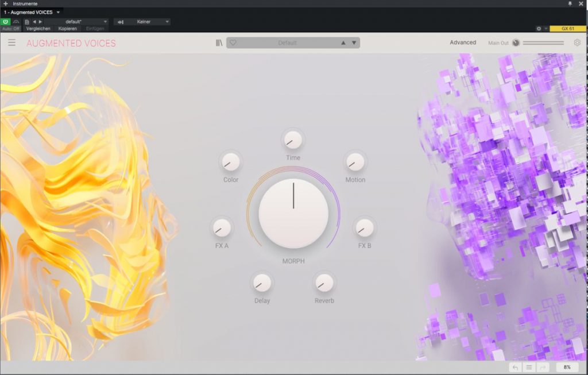The image size is (588, 375).
Task: Expand the small arrow beside the host gear
Action: point(546,29)
